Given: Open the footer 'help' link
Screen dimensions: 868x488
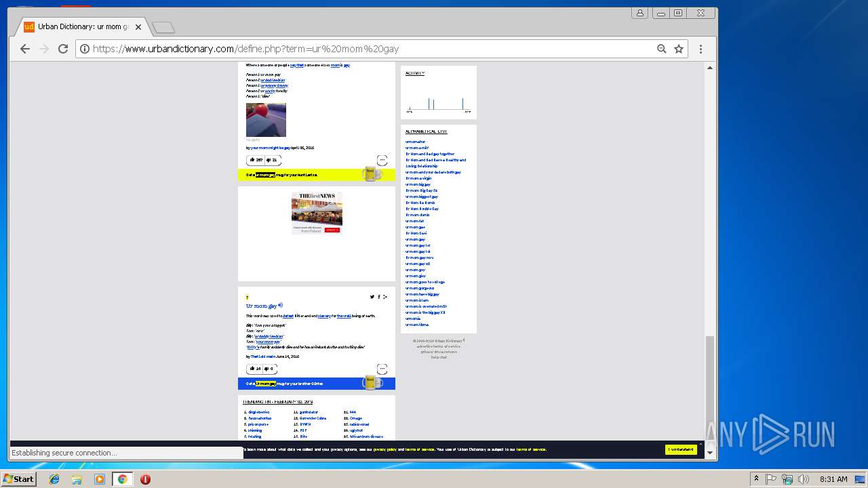Looking at the screenshot, I should [x=435, y=357].
